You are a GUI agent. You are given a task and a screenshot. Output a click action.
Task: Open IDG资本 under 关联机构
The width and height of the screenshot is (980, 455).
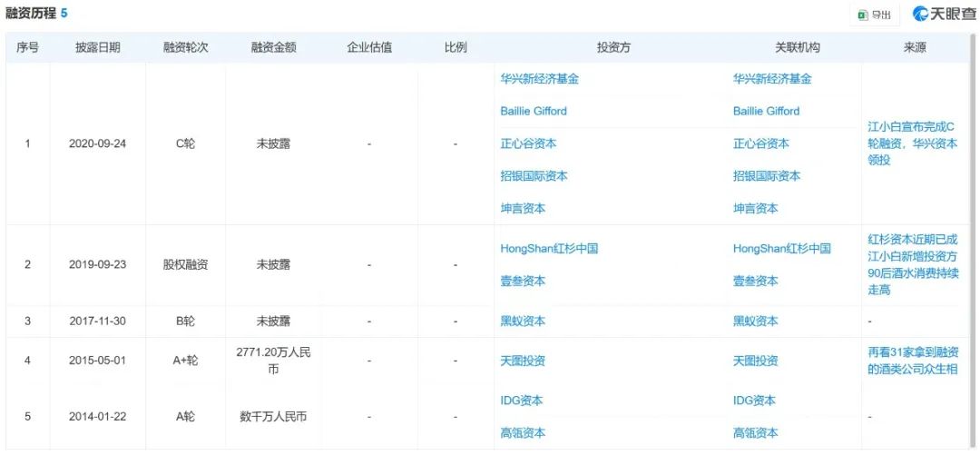[754, 400]
